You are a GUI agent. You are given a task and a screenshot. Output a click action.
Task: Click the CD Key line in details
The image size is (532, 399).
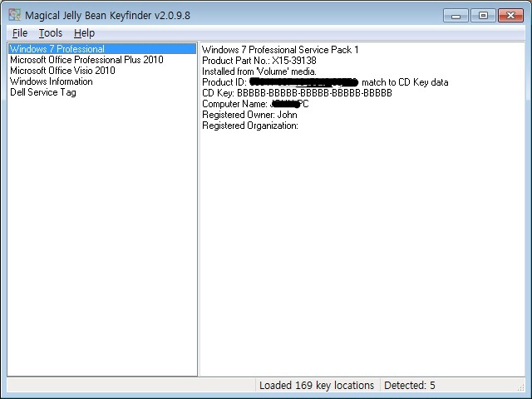pyautogui.click(x=297, y=93)
